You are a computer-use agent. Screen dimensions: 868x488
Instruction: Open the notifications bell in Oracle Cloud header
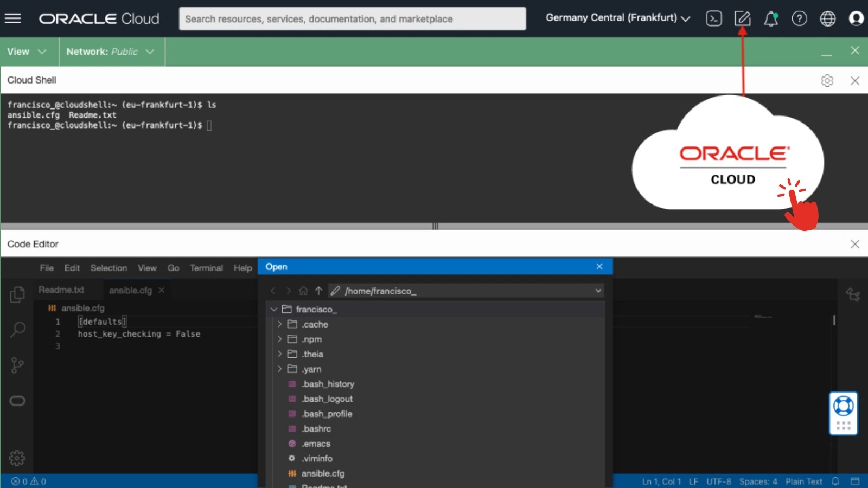[x=771, y=18]
